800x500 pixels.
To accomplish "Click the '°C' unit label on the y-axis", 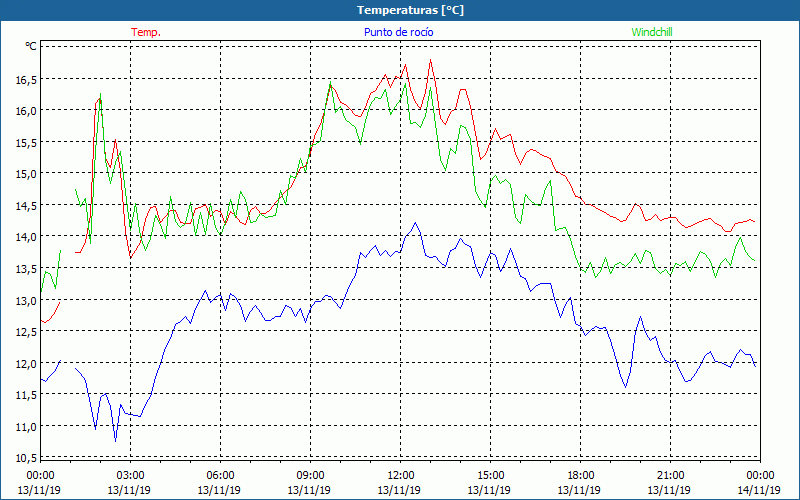I will click(31, 46).
